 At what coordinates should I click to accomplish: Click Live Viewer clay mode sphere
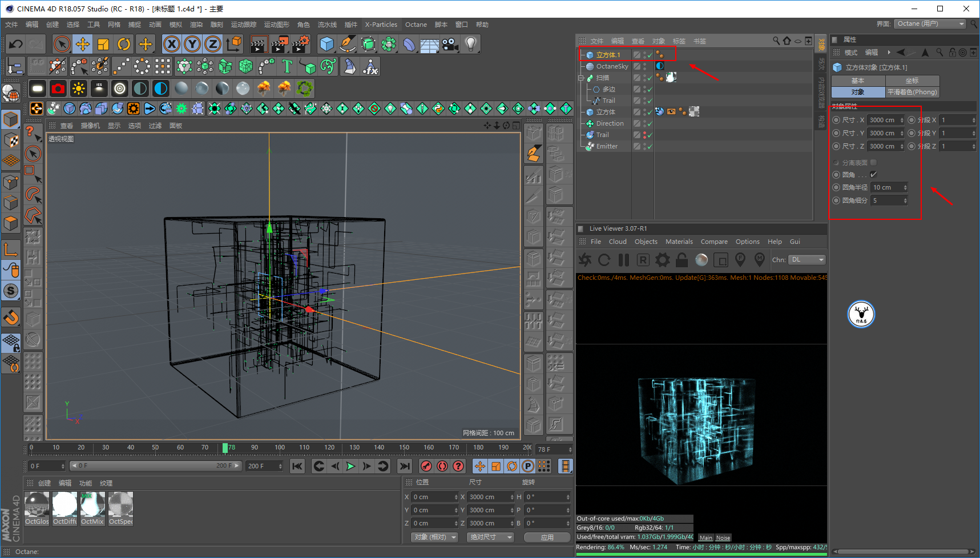pyautogui.click(x=701, y=260)
